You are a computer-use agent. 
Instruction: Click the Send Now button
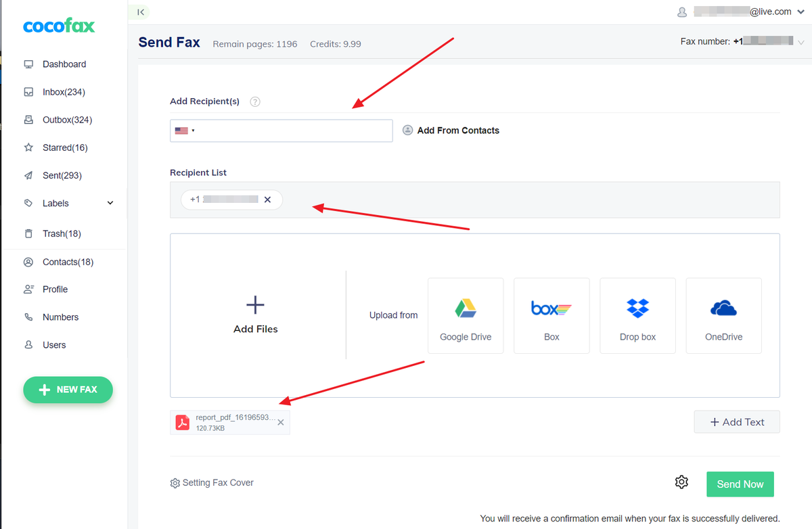point(740,484)
